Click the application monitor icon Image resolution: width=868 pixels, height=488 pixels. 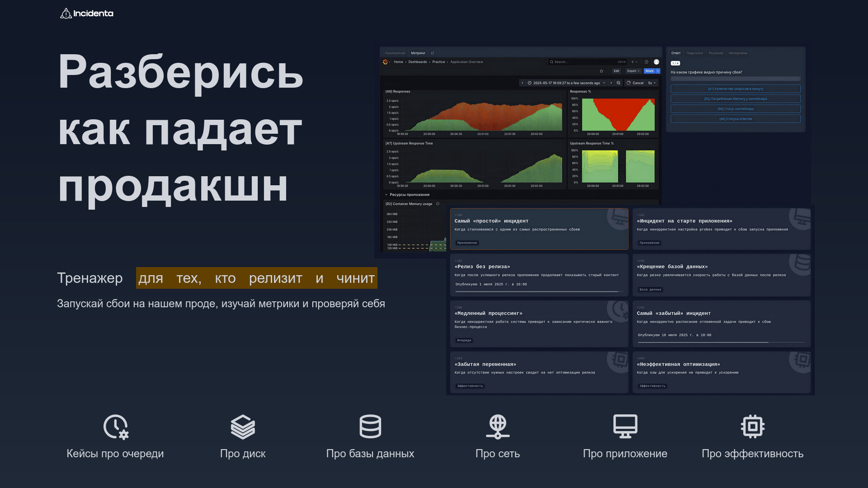pyautogui.click(x=625, y=427)
